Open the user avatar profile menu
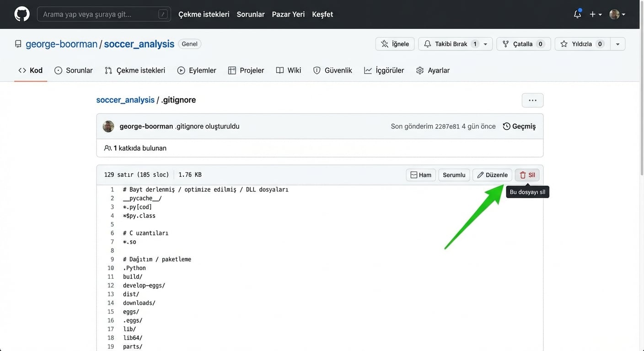This screenshot has height=351, width=644. pyautogui.click(x=617, y=14)
